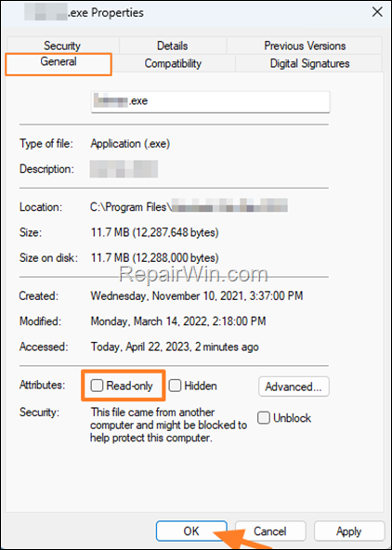Image resolution: width=392 pixels, height=550 pixels.
Task: Click the 'Size on disk:' label
Action: [x=48, y=258]
